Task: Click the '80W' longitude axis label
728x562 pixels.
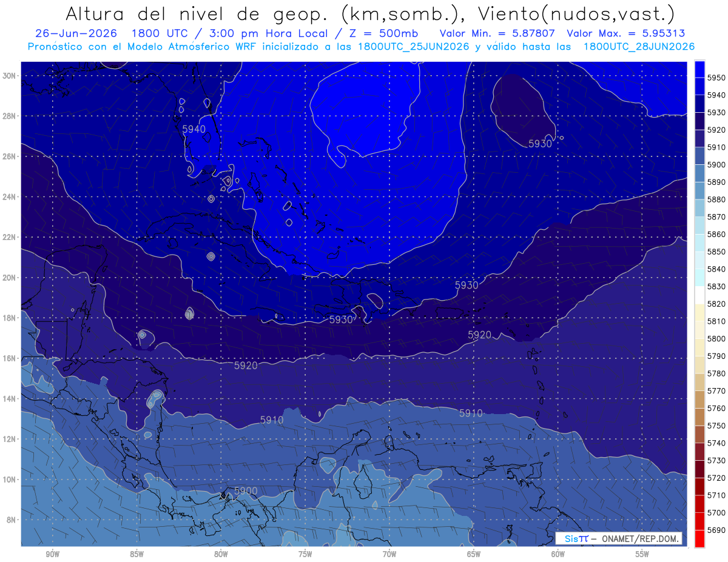Action: pyautogui.click(x=221, y=554)
